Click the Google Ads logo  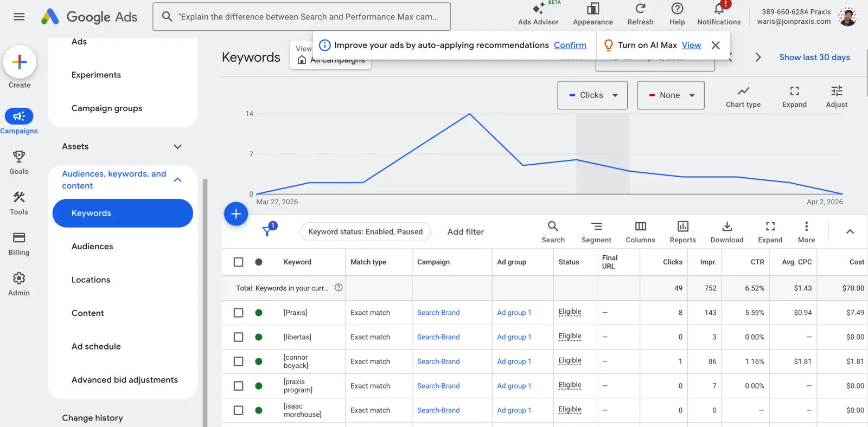pos(90,17)
